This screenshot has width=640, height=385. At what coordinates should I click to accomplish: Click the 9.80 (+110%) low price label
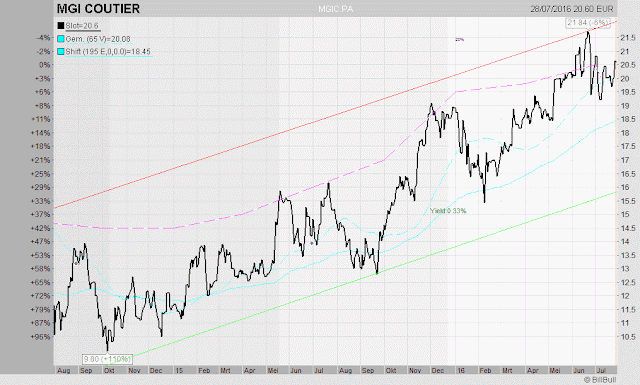click(107, 359)
